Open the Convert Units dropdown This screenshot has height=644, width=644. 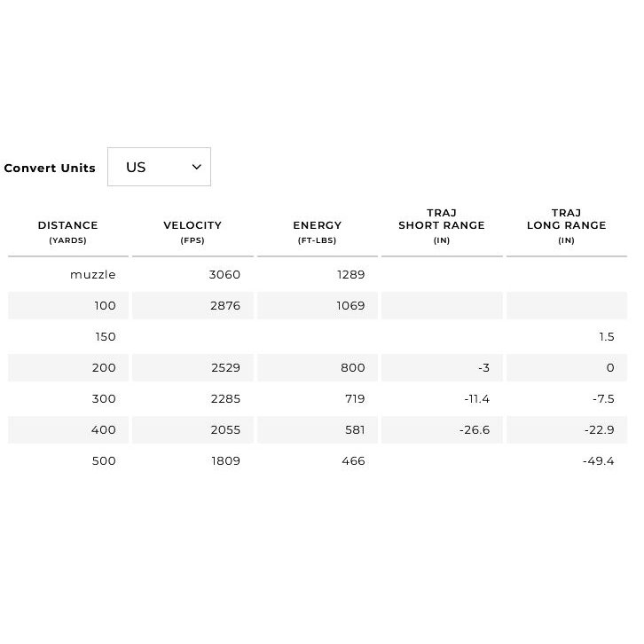tap(159, 167)
